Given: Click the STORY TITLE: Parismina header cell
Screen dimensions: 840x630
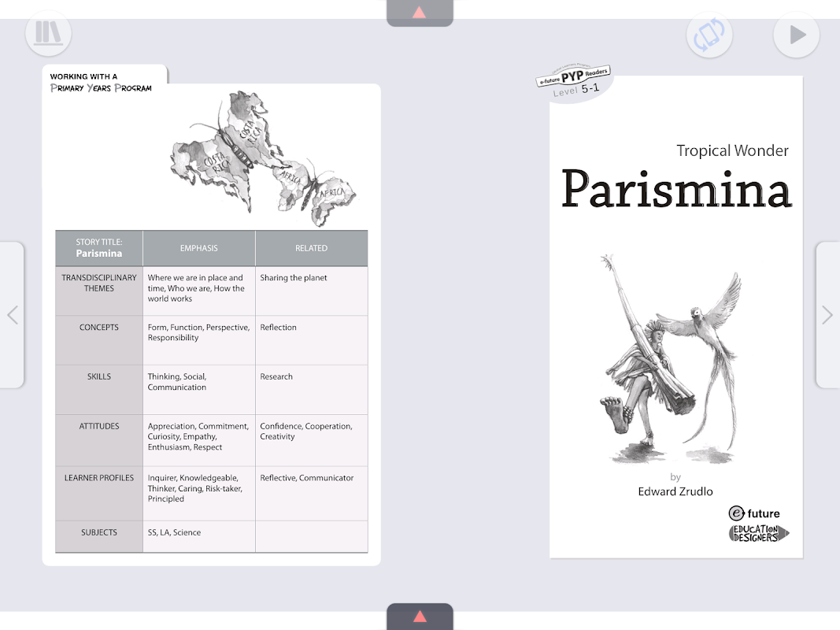Looking at the screenshot, I should 99,248.
